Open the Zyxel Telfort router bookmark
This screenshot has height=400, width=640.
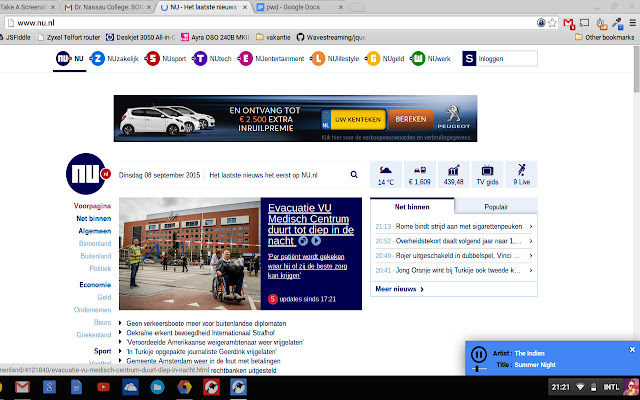[x=69, y=37]
